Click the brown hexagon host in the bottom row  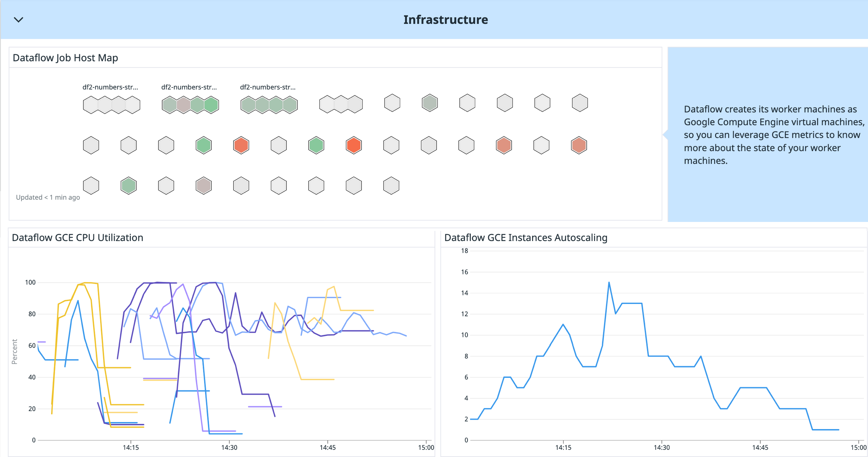tap(203, 185)
